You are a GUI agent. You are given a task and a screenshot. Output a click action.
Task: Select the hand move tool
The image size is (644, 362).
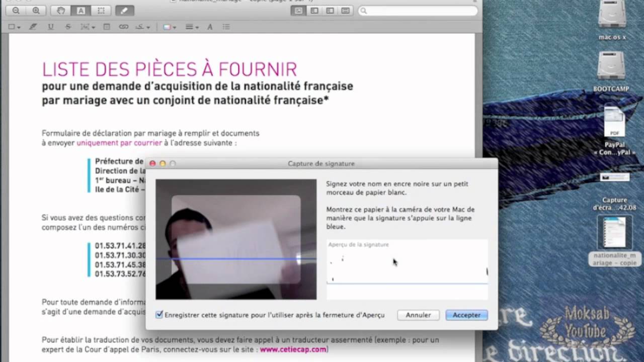[61, 11]
